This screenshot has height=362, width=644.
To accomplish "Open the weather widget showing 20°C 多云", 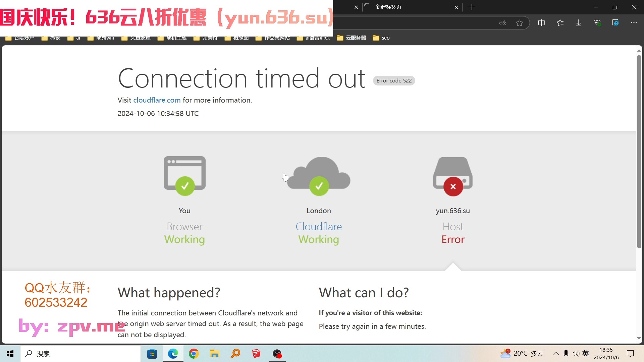I will click(522, 354).
